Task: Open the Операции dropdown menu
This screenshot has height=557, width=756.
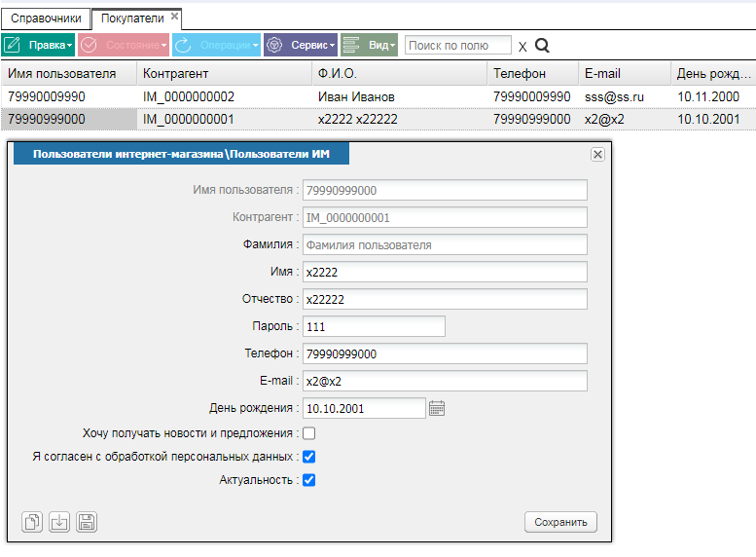Action: tap(216, 45)
